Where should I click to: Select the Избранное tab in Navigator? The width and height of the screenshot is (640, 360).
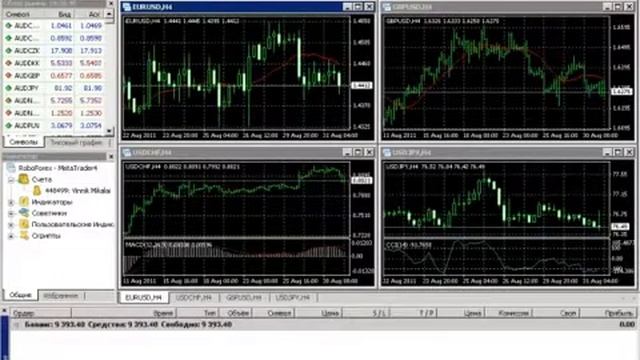tap(61, 296)
